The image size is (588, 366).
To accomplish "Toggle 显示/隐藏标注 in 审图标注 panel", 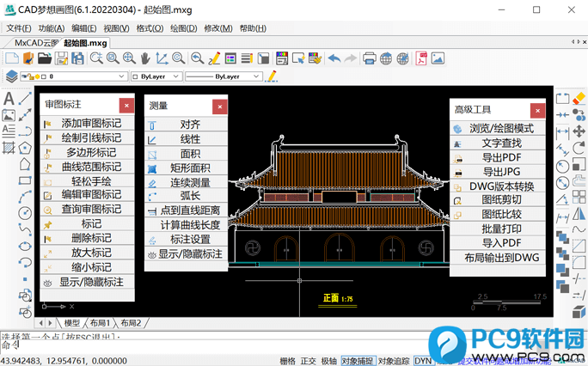I will [x=87, y=282].
